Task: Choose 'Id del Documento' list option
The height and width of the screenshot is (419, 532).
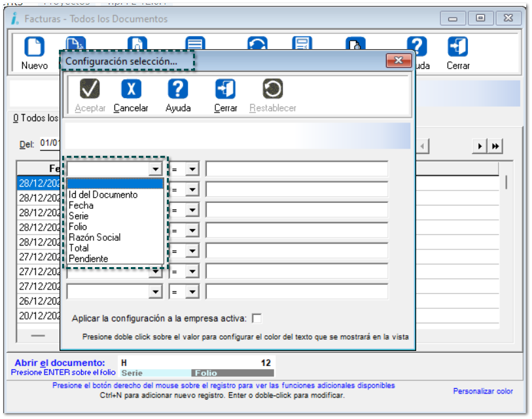Action: tap(103, 195)
